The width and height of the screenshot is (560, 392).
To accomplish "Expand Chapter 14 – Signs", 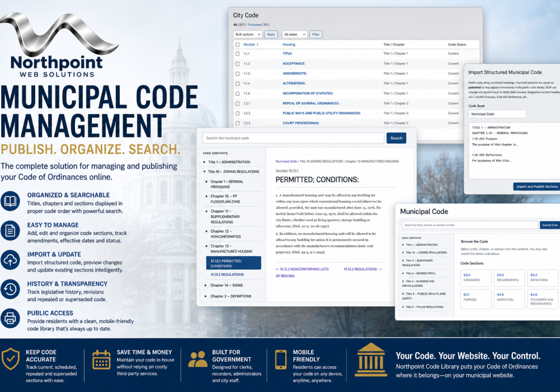I will click(206, 286).
